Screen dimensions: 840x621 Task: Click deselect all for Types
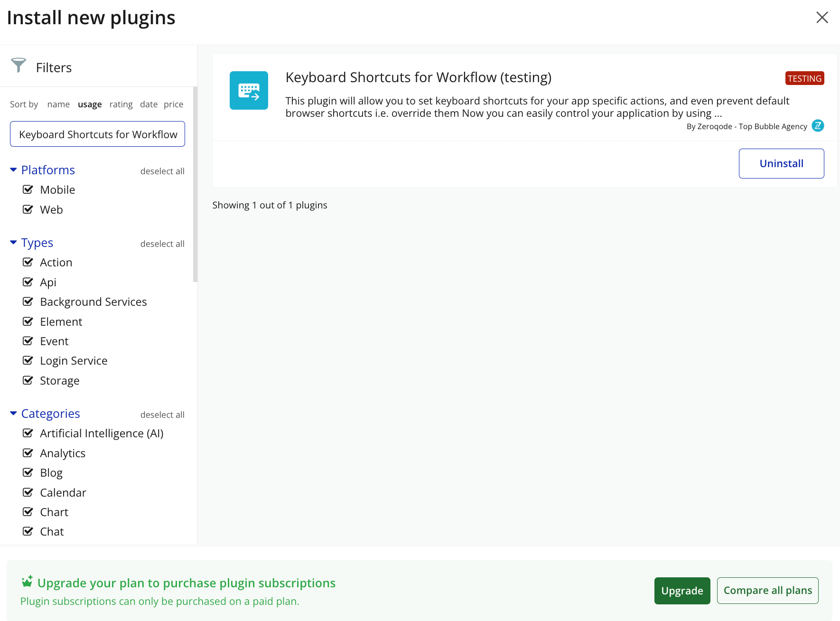[162, 244]
